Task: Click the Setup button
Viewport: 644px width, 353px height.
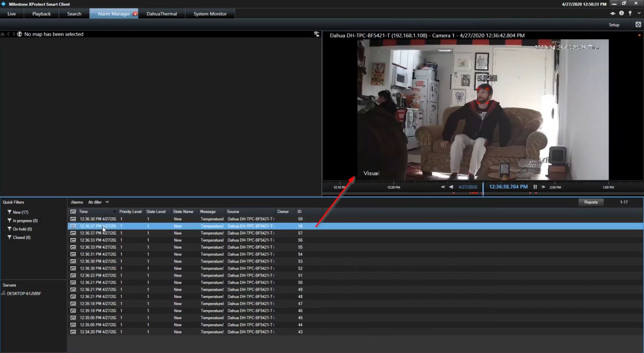Action: (614, 25)
